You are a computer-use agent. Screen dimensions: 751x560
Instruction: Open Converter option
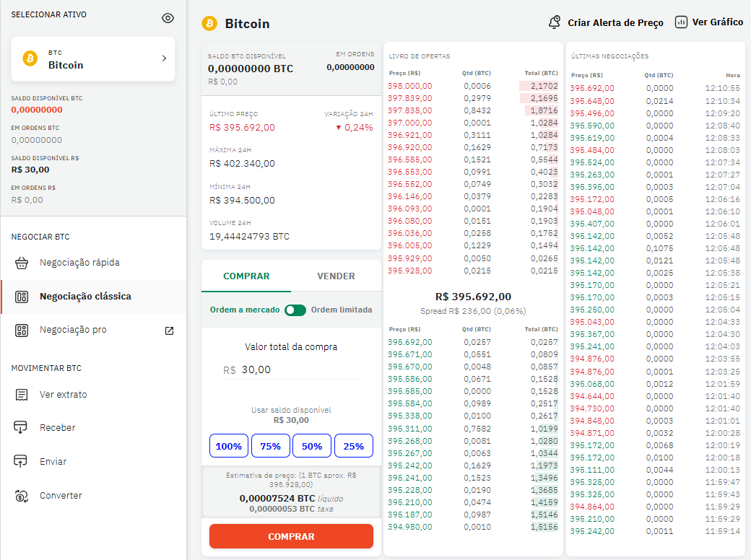pos(61,495)
